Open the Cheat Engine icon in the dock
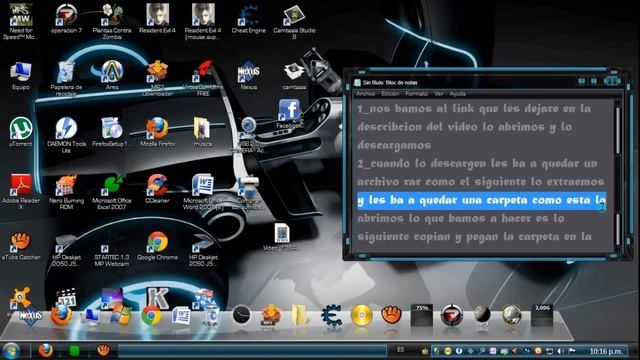Viewport: 640px width, 360px height. tap(331, 316)
